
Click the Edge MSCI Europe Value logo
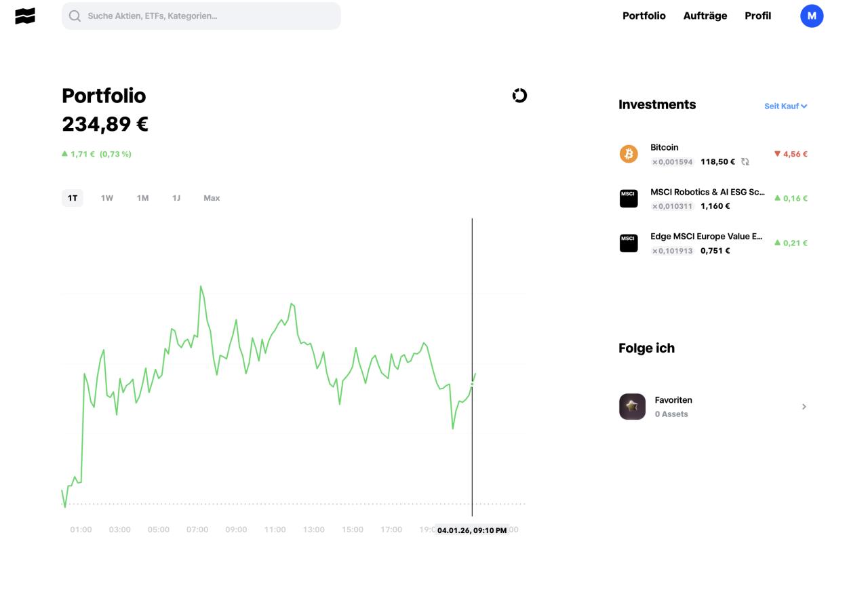click(x=629, y=243)
